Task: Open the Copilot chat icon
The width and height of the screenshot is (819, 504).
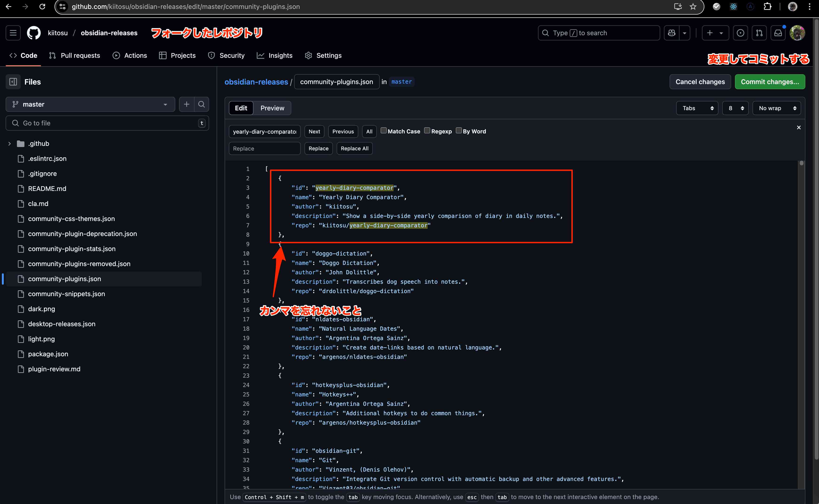Action: tap(672, 33)
